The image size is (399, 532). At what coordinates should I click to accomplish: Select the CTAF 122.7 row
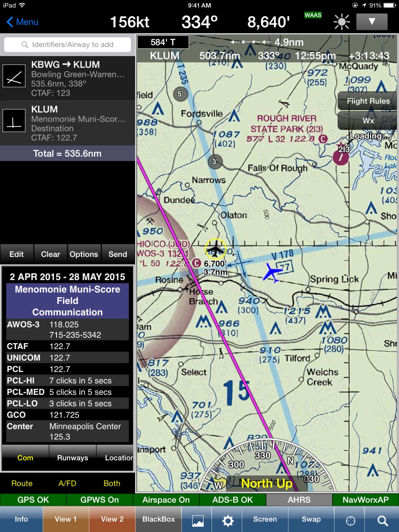67,346
